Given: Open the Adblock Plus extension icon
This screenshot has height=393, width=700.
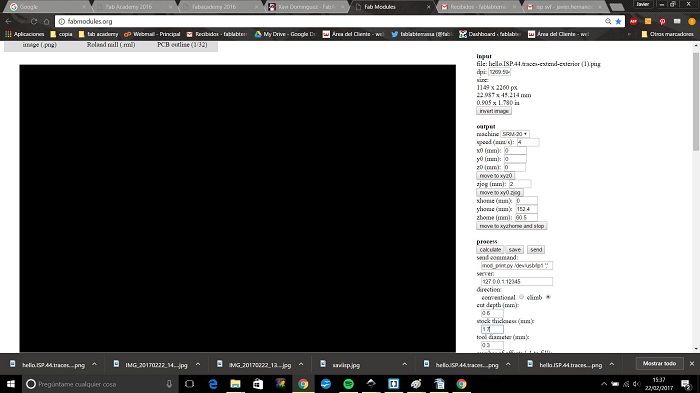Looking at the screenshot, I should tap(633, 21).
